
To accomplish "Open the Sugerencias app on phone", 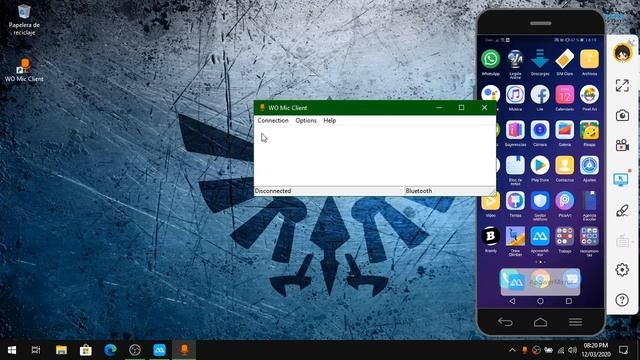I will 515,130.
